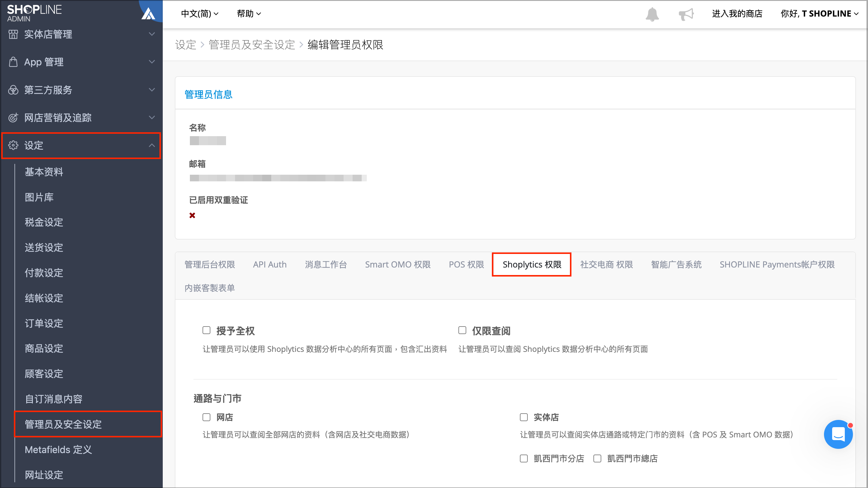Open 税金设定 in the sidebar
The image size is (868, 488).
pyautogui.click(x=44, y=222)
